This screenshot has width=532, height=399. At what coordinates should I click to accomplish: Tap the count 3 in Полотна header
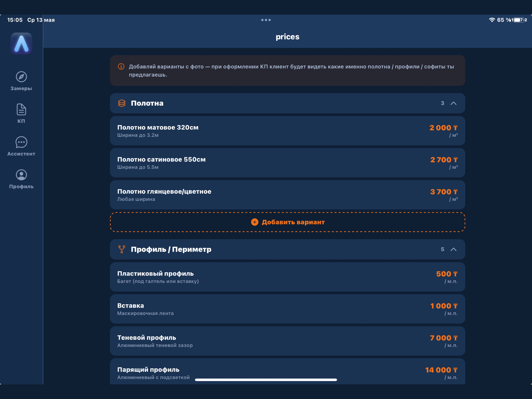click(x=443, y=103)
